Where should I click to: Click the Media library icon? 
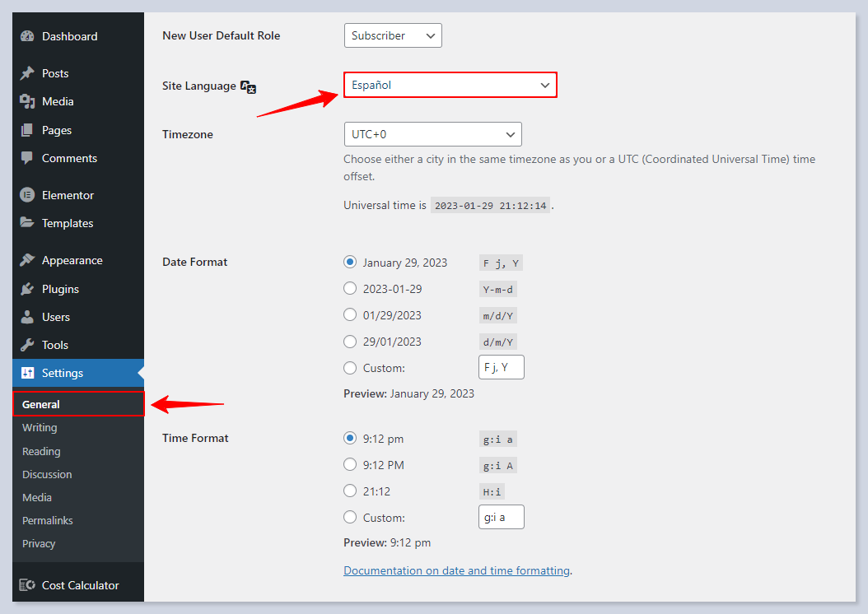27,101
